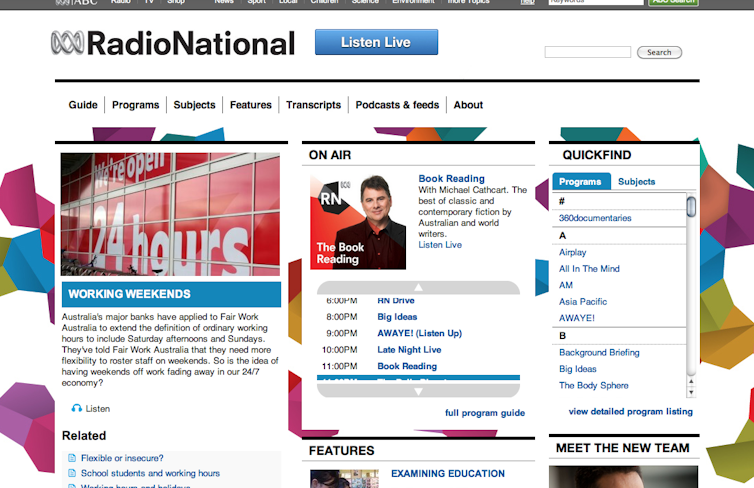The height and width of the screenshot is (488, 754).
Task: Open Asia Pacific program link
Action: (x=583, y=301)
